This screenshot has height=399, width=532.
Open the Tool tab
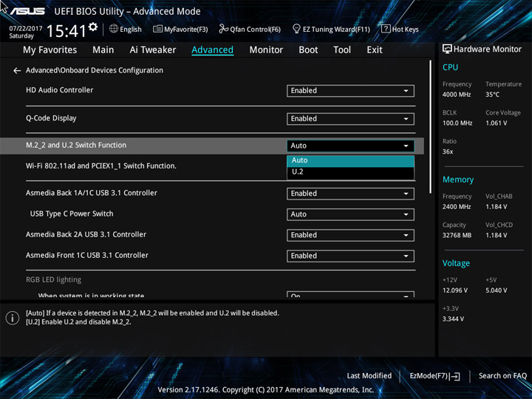[342, 50]
